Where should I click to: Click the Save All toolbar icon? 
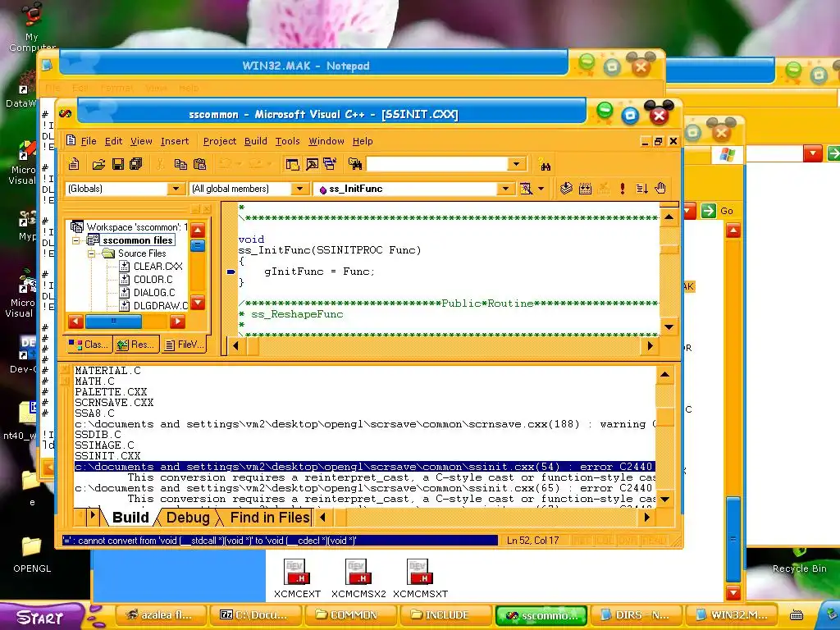click(x=136, y=164)
